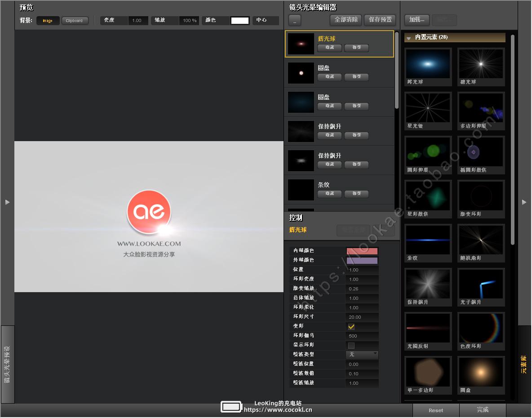Hide the white-dot 圆盘 element
Screen dimensions: 532x418
point(329,77)
